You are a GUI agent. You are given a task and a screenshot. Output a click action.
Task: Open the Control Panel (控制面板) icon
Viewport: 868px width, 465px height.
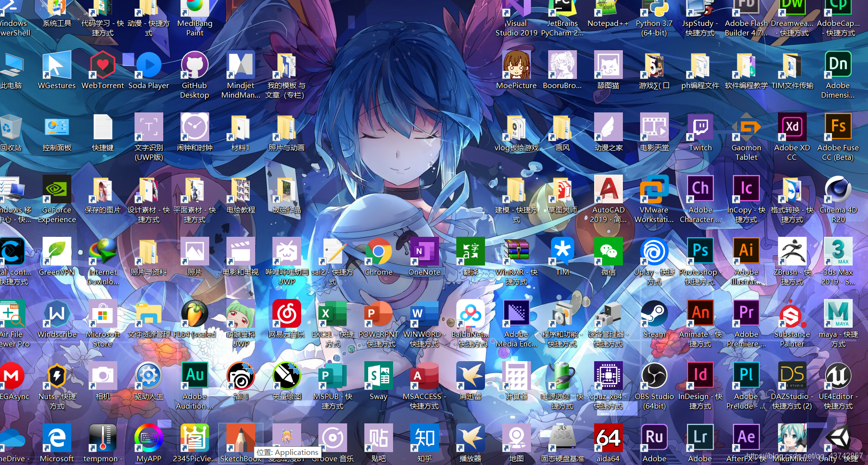coord(56,127)
